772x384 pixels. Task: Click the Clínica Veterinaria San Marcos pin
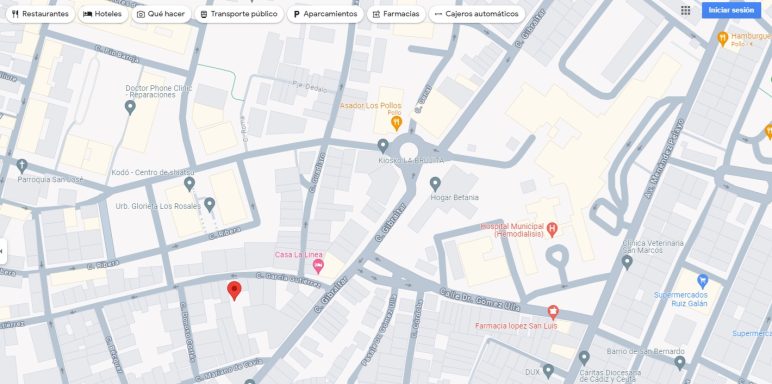pyautogui.click(x=627, y=262)
